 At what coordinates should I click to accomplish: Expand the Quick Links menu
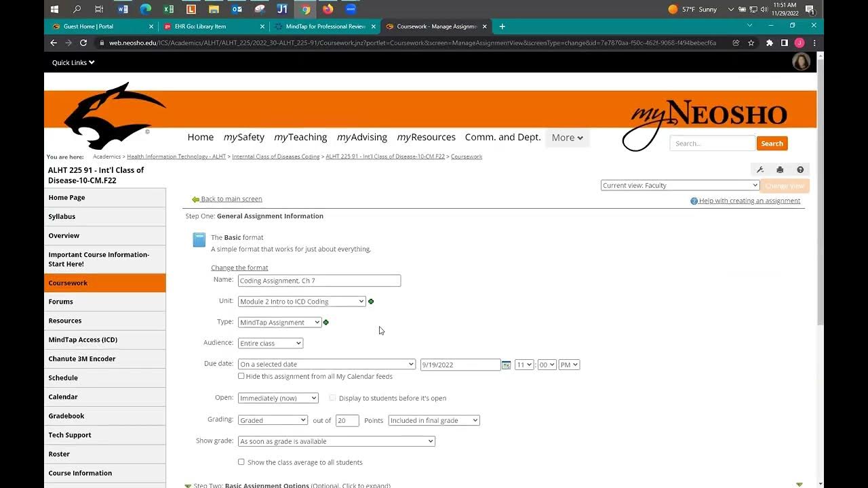click(x=73, y=62)
